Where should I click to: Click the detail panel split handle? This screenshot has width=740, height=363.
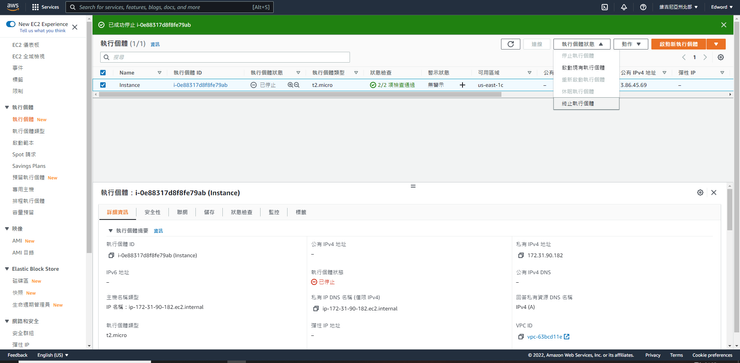[x=413, y=186]
